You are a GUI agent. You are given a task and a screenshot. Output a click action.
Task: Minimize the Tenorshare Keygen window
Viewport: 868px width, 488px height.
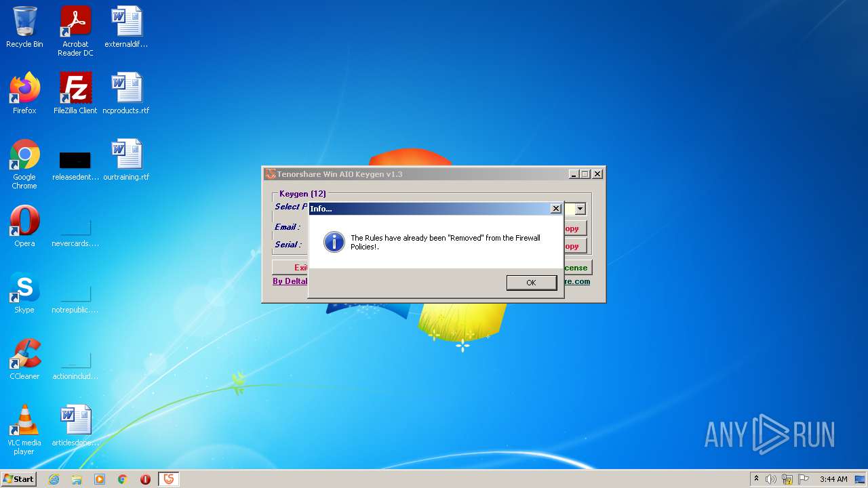tap(574, 174)
